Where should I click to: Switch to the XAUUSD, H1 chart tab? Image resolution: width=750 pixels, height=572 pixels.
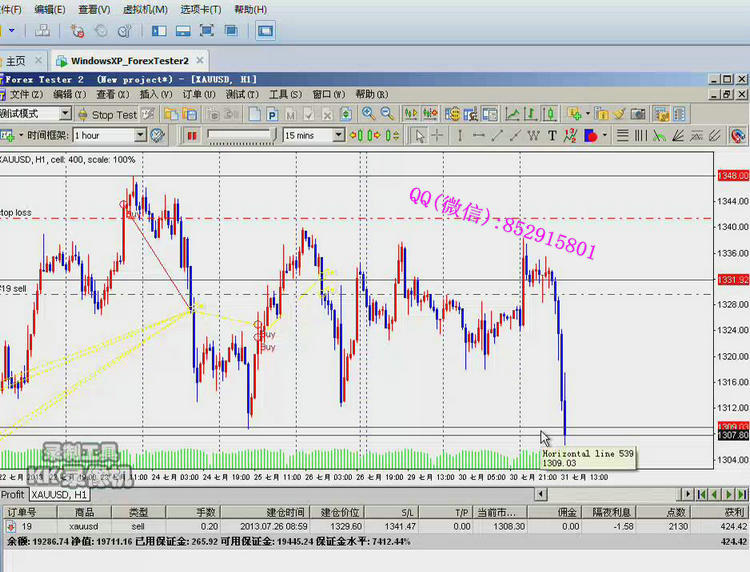click(x=58, y=494)
